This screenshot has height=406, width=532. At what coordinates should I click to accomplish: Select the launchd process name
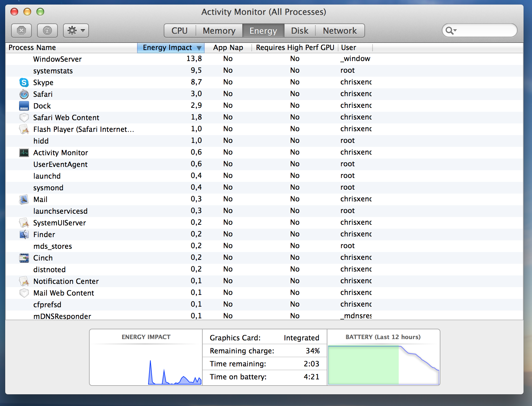pos(47,176)
